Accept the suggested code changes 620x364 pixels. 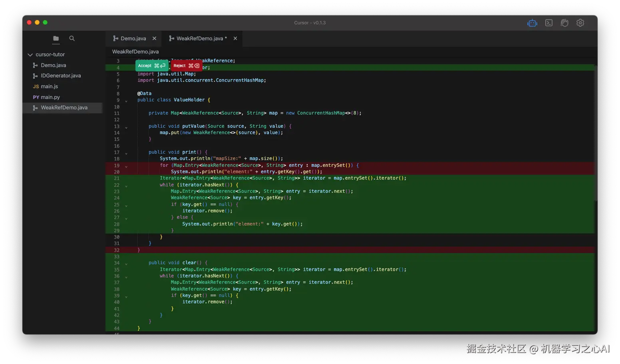point(151,65)
